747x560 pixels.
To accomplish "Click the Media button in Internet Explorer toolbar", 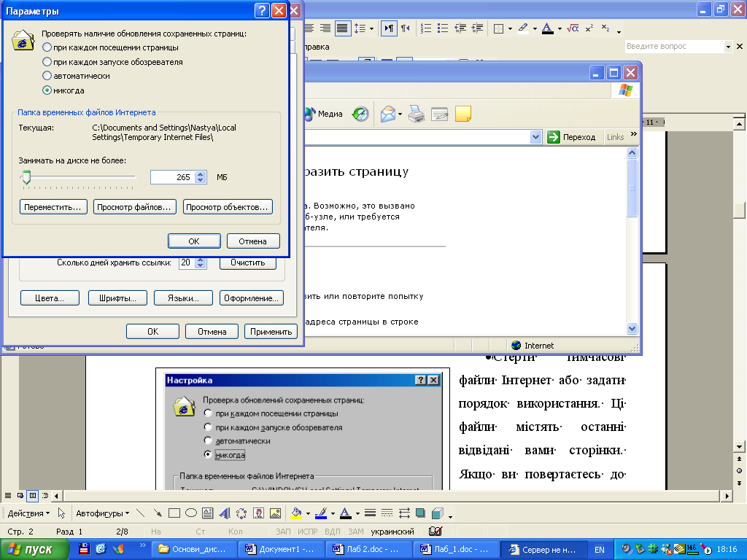I will tap(324, 114).
